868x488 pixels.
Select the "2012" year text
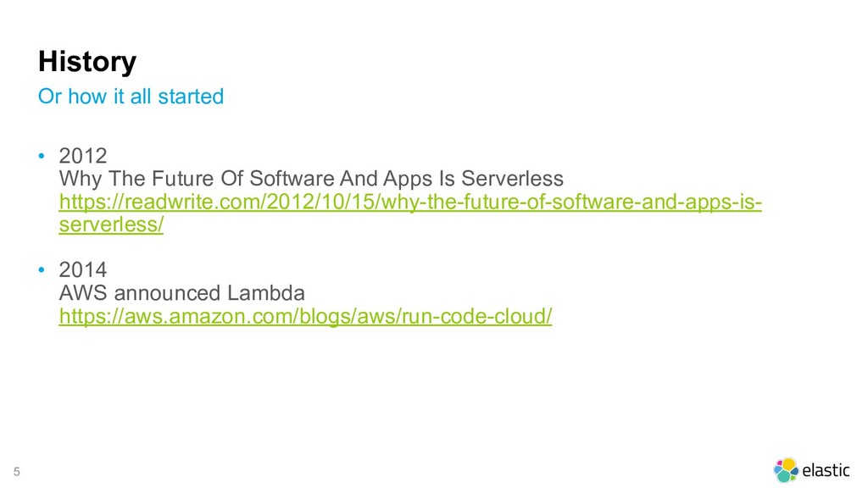[x=83, y=156]
